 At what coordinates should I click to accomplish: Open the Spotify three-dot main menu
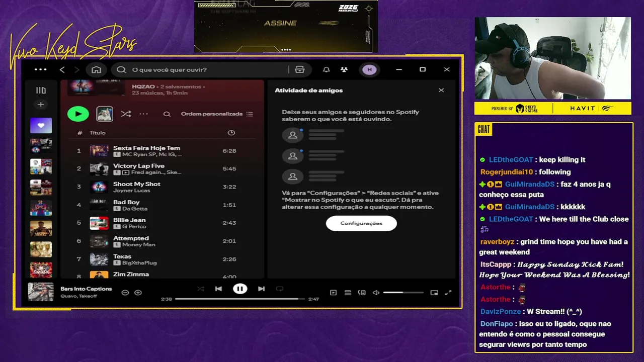pyautogui.click(x=41, y=69)
